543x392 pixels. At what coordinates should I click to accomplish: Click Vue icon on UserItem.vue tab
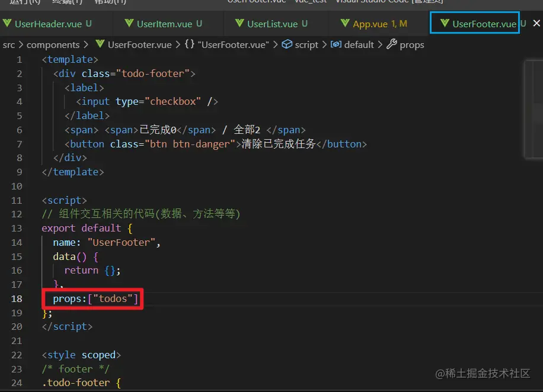click(x=129, y=24)
